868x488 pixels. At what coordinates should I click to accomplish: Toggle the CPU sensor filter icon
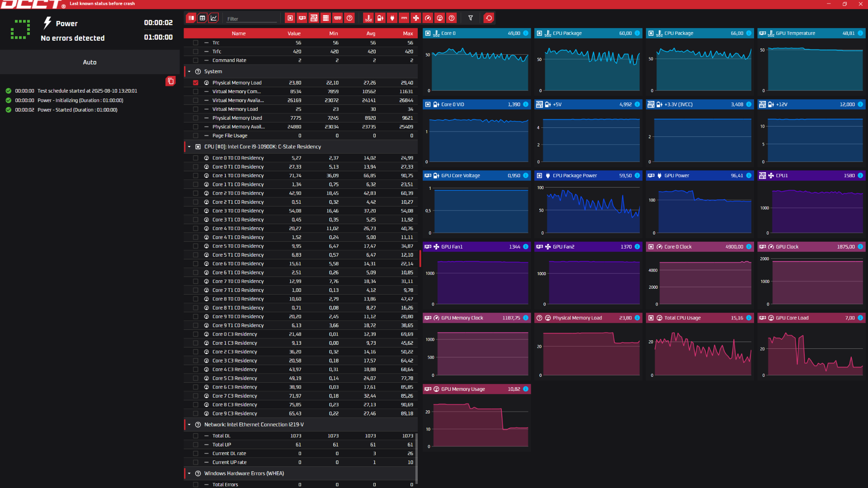[290, 18]
